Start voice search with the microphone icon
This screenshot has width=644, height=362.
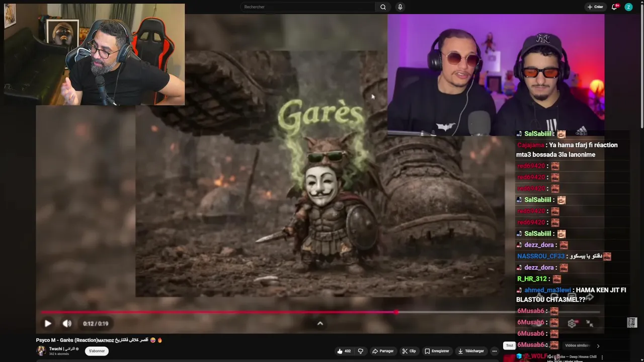click(400, 7)
